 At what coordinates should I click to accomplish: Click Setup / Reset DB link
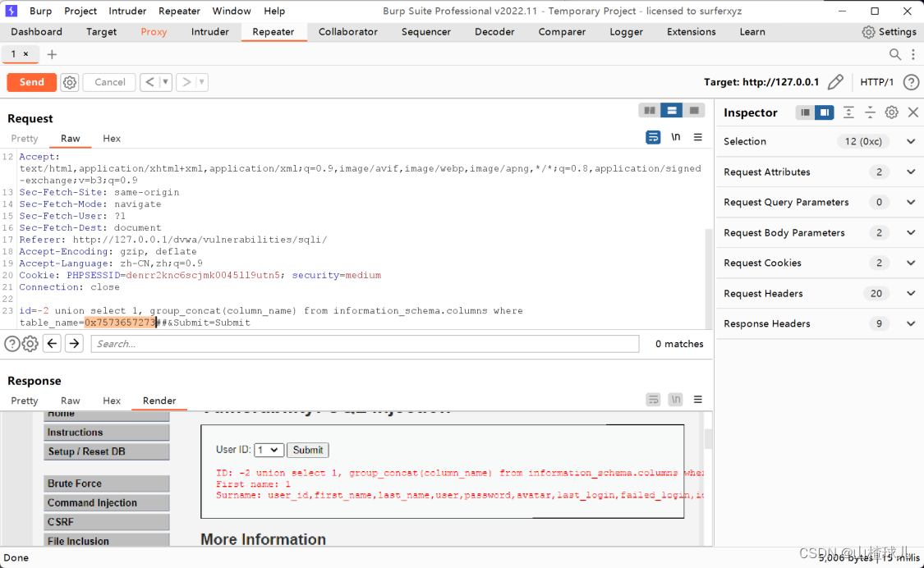point(107,451)
